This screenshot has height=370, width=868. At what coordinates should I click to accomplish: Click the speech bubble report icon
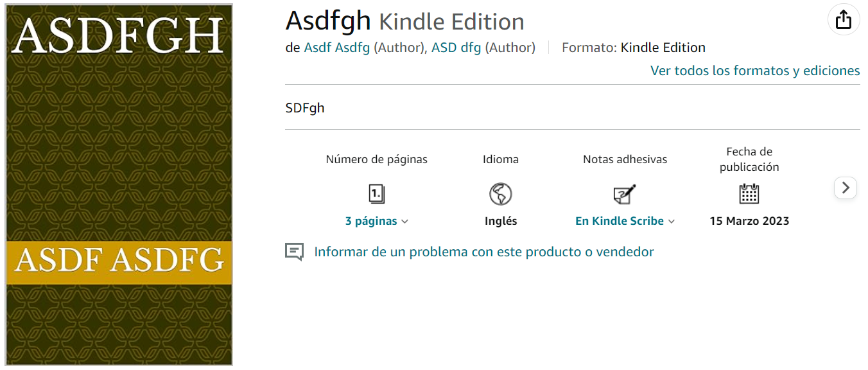click(294, 252)
